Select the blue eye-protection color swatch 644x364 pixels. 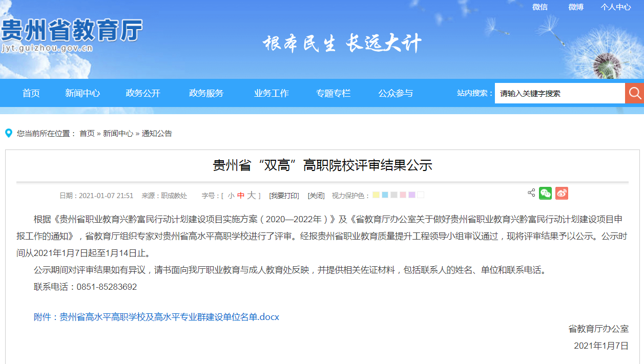tap(385, 195)
